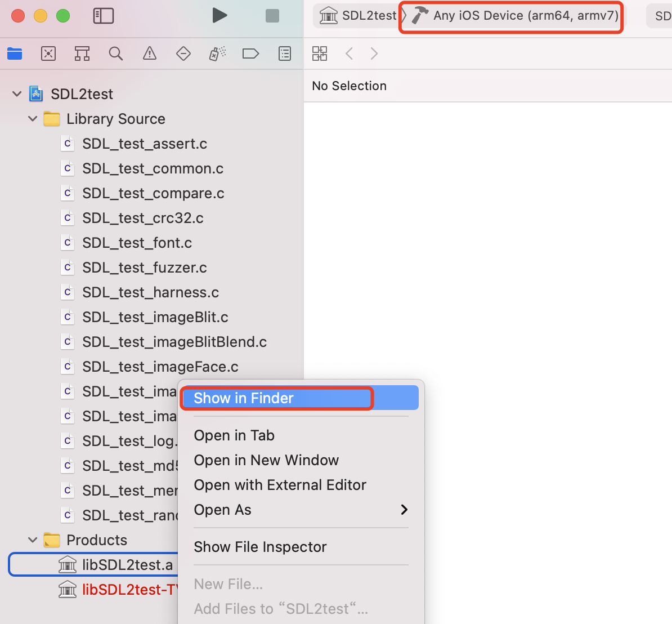Screen dimensions: 672x624
Task: Open the Test navigator diamond icon
Action: click(x=183, y=54)
